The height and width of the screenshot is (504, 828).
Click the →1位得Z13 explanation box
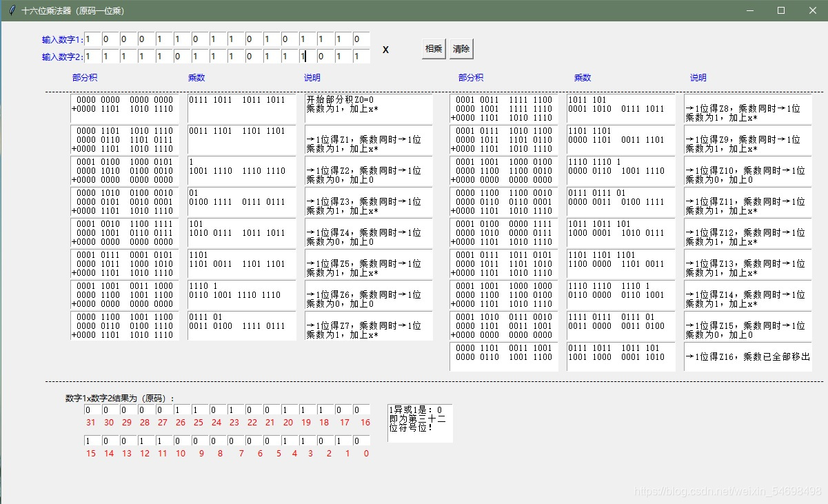point(748,263)
